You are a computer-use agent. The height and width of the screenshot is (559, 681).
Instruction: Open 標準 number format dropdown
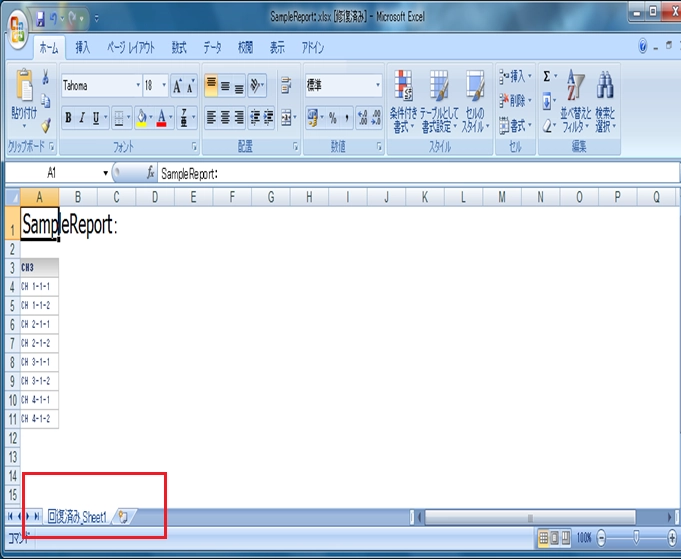tap(378, 86)
